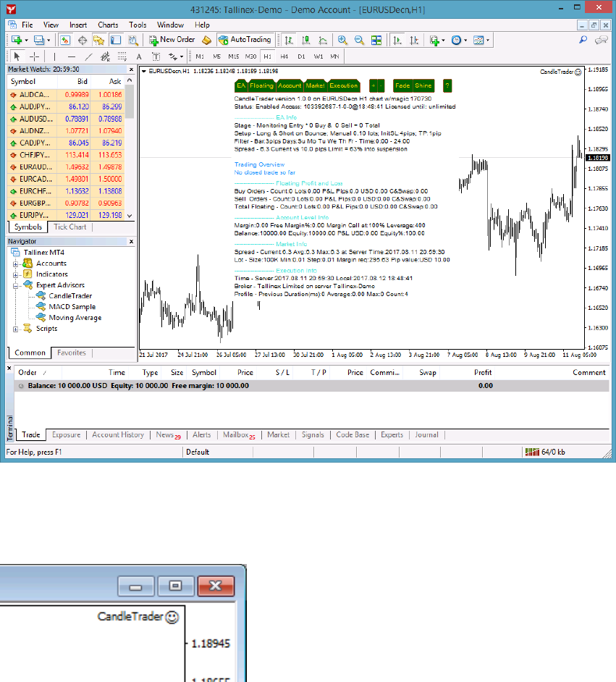Enable Chart Shift icon
Image resolution: width=616 pixels, height=682 pixels.
pyautogui.click(x=414, y=40)
